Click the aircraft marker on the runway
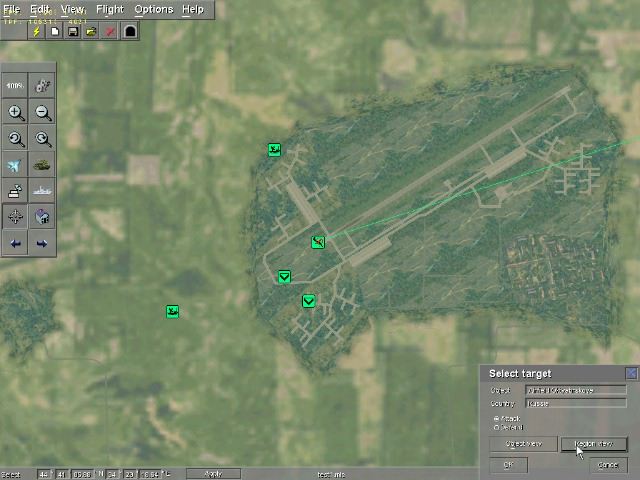This screenshot has width=640, height=480. click(x=318, y=242)
